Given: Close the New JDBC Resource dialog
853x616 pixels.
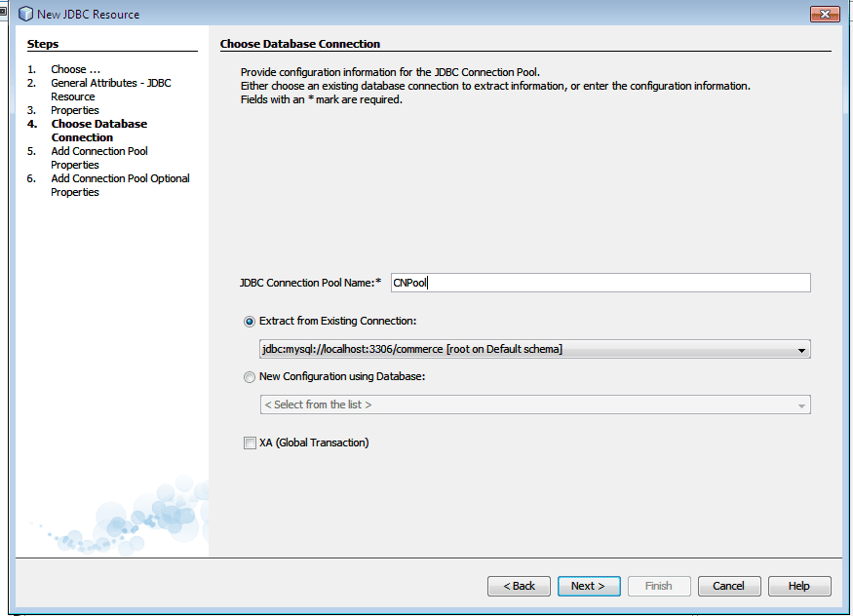Looking at the screenshot, I should point(825,15).
